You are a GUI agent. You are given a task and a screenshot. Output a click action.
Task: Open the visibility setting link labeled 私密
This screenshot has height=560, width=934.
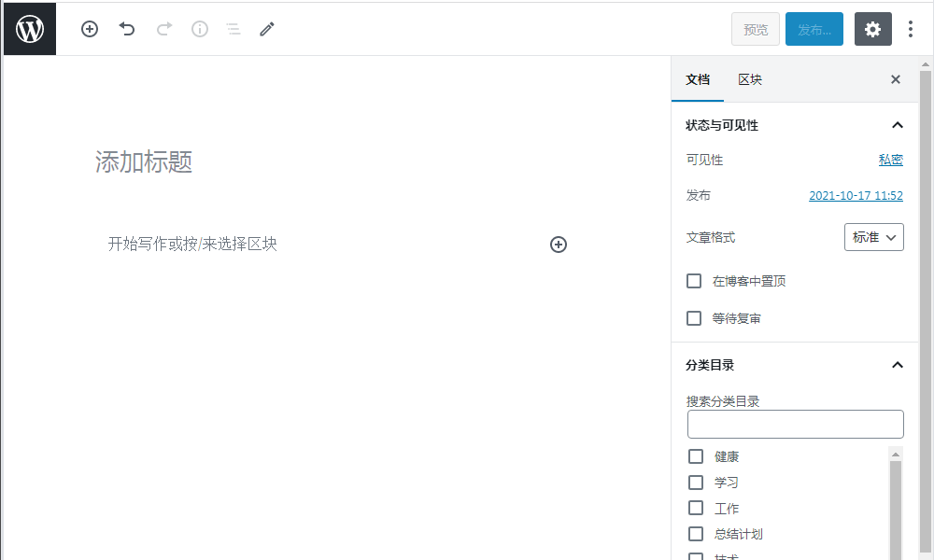(890, 160)
